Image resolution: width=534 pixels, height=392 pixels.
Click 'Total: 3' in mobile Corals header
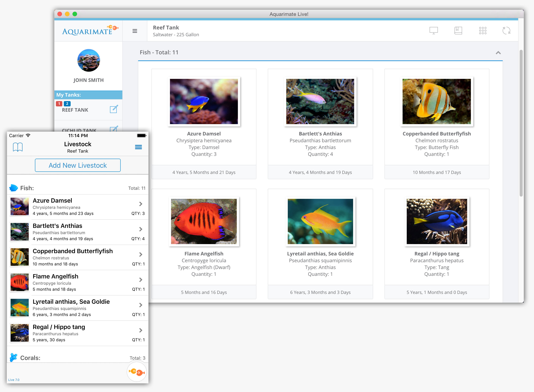point(137,358)
